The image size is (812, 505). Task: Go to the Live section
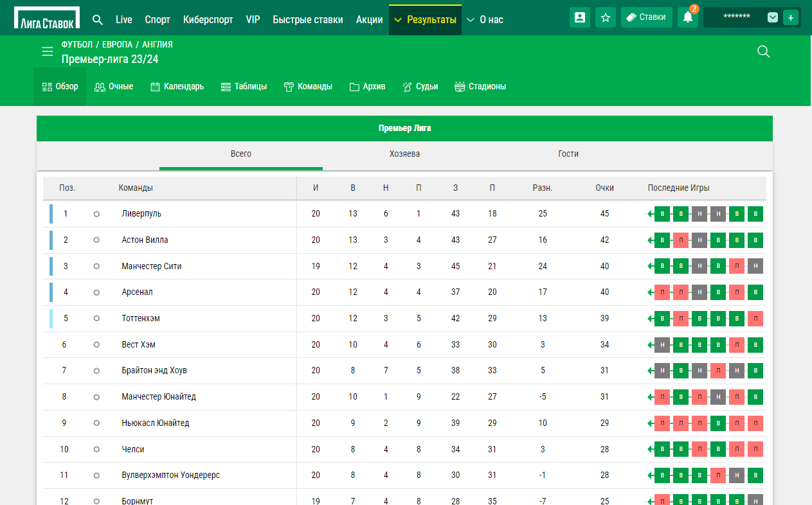click(x=124, y=20)
